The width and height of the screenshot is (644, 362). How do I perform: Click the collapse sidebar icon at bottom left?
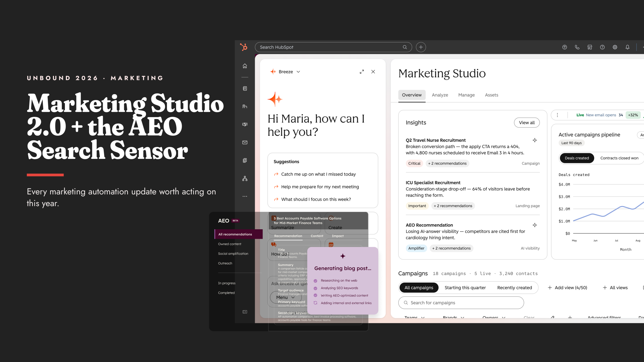click(x=245, y=312)
